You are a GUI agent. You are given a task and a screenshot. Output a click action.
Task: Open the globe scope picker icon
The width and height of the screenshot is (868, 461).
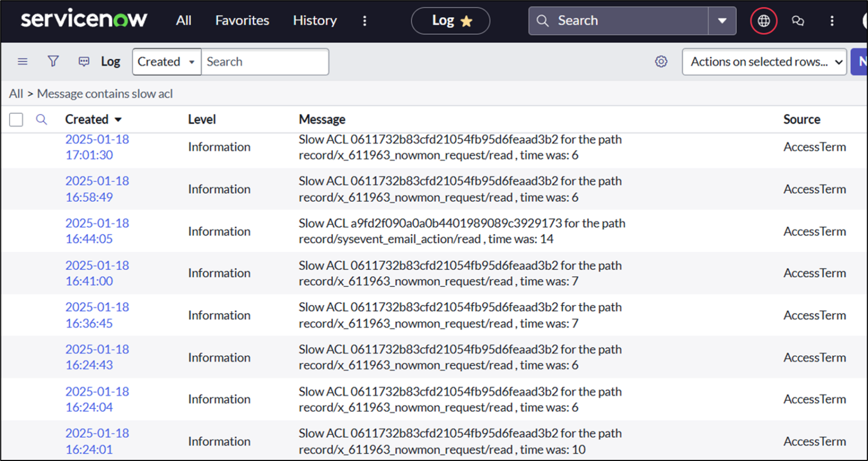point(763,21)
